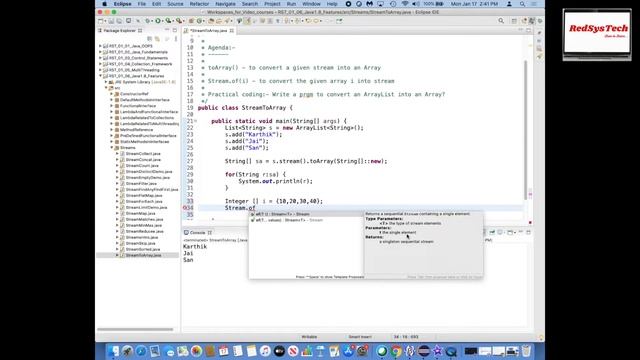Image resolution: width=640 pixels, height=360 pixels.
Task: Open the Navigate menu
Action: click(x=225, y=4)
